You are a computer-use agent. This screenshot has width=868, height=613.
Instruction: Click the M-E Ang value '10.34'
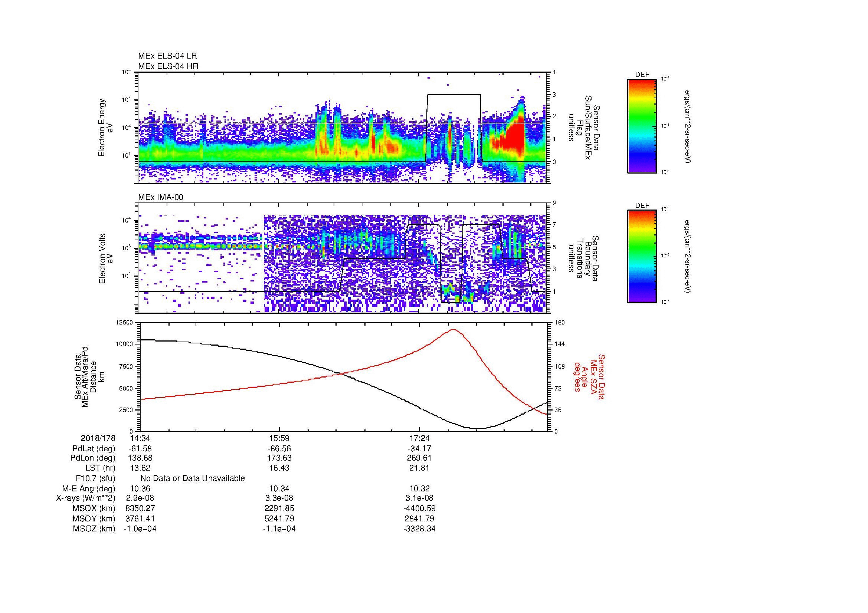279,489
